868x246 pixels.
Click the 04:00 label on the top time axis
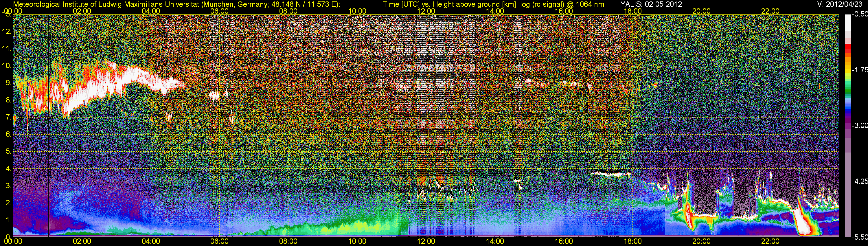pyautogui.click(x=151, y=11)
